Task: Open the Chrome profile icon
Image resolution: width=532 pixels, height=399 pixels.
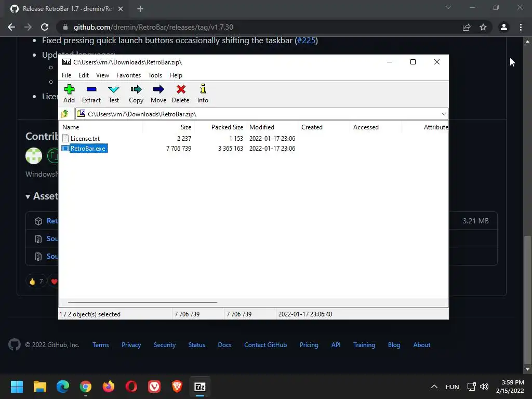Action: pyautogui.click(x=504, y=27)
